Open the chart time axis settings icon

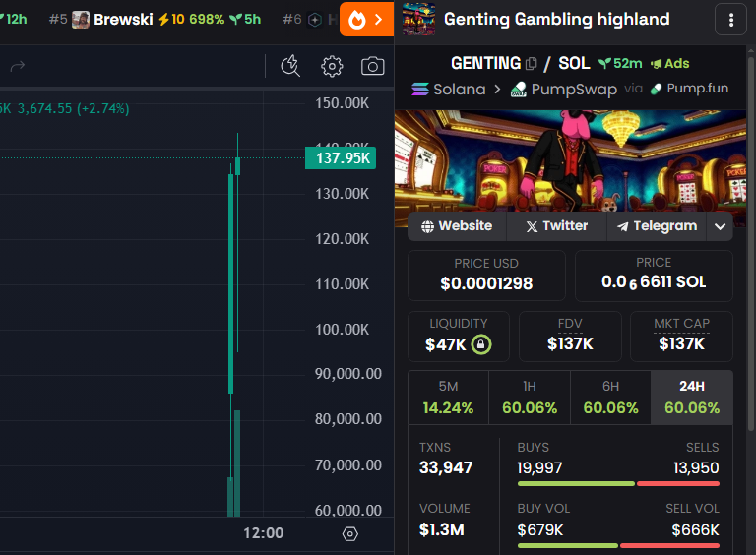click(x=350, y=533)
